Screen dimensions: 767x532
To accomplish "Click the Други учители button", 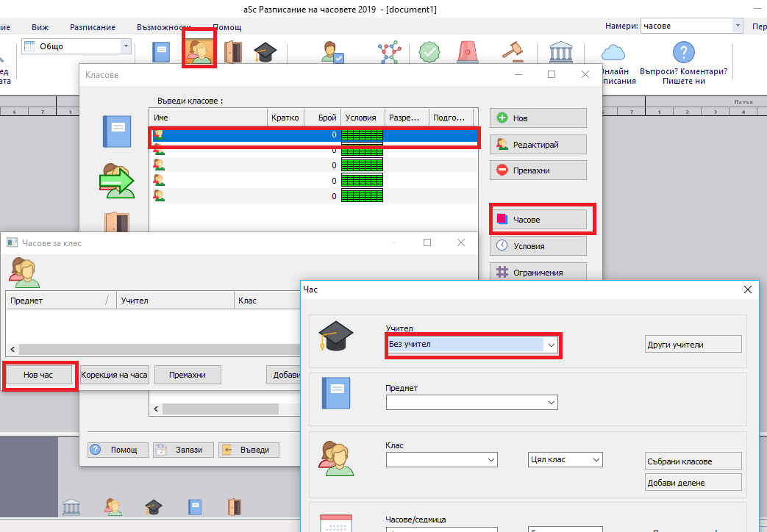I will pyautogui.click(x=693, y=344).
